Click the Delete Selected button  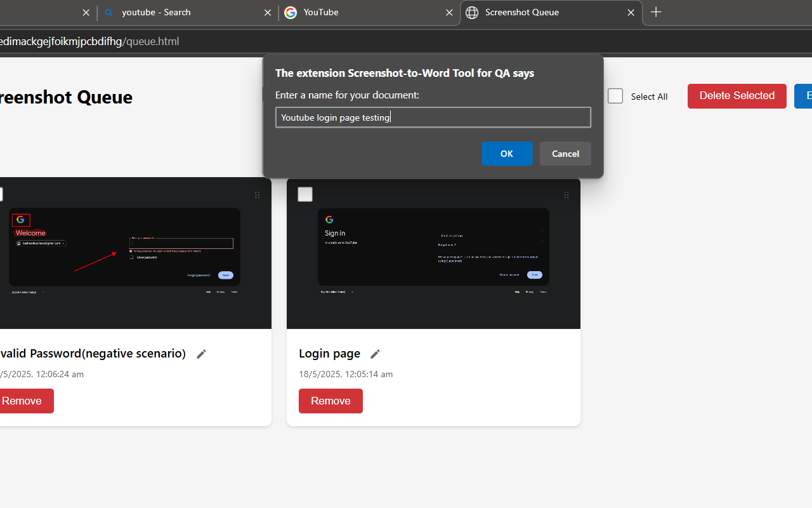tap(737, 96)
